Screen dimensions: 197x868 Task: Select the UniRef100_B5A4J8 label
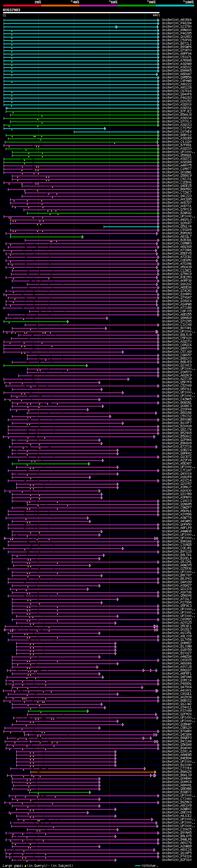(x=177, y=115)
